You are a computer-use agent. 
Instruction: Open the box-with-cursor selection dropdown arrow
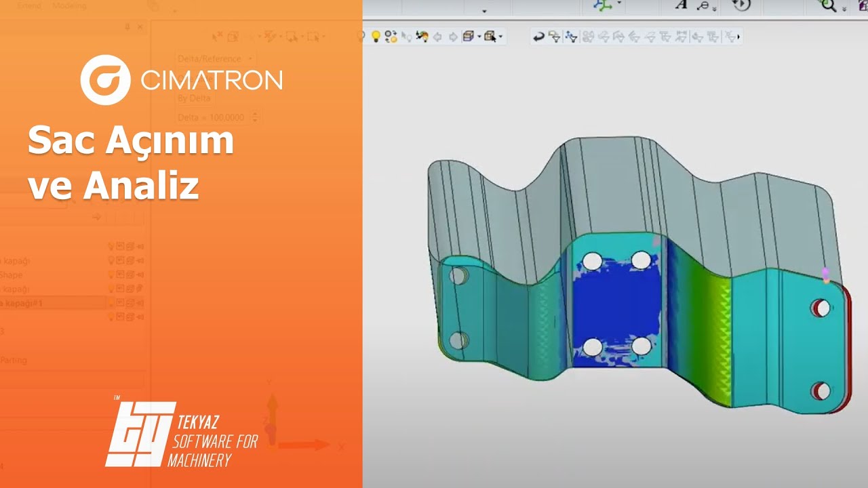coord(502,37)
